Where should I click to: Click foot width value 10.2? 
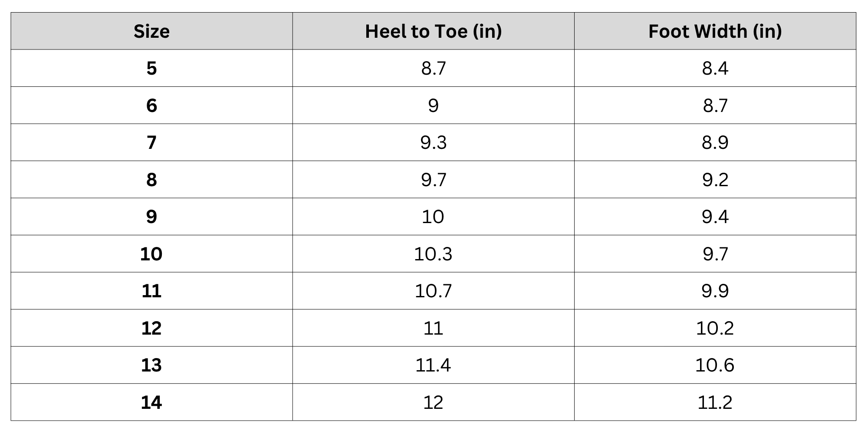pos(715,328)
